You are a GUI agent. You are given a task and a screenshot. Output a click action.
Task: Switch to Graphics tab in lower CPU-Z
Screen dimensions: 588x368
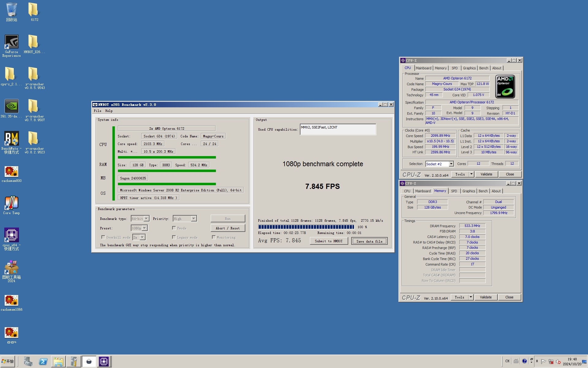coord(469,191)
